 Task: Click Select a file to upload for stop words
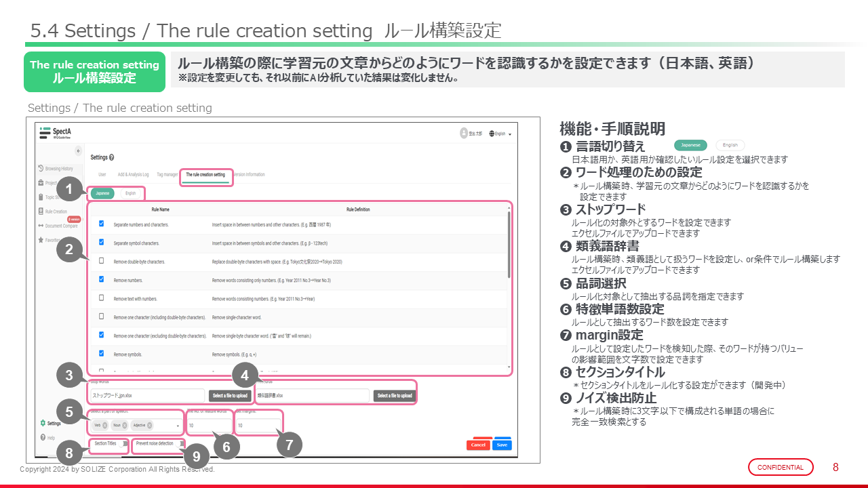coord(231,395)
